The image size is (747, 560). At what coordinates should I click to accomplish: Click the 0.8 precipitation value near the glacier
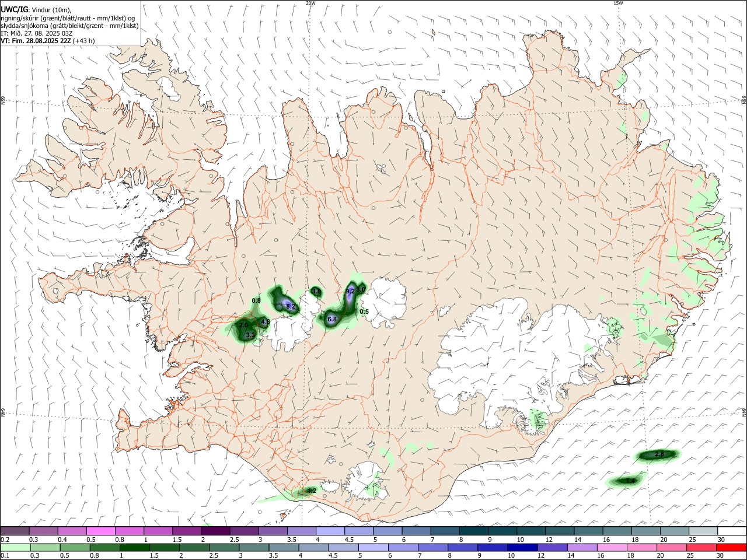[x=256, y=300]
